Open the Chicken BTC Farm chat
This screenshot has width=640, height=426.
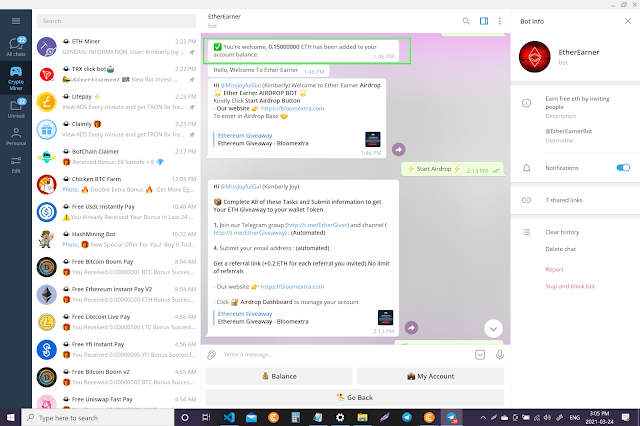coord(116,184)
